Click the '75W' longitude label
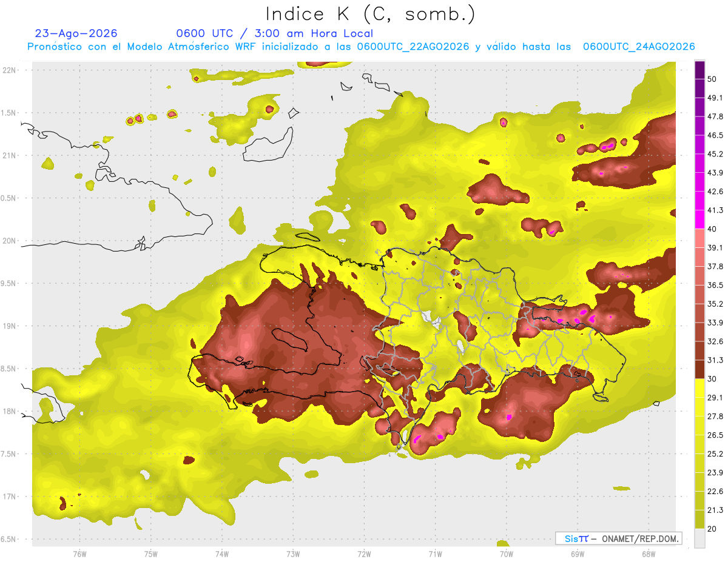This screenshot has height=562, width=728. point(151,554)
